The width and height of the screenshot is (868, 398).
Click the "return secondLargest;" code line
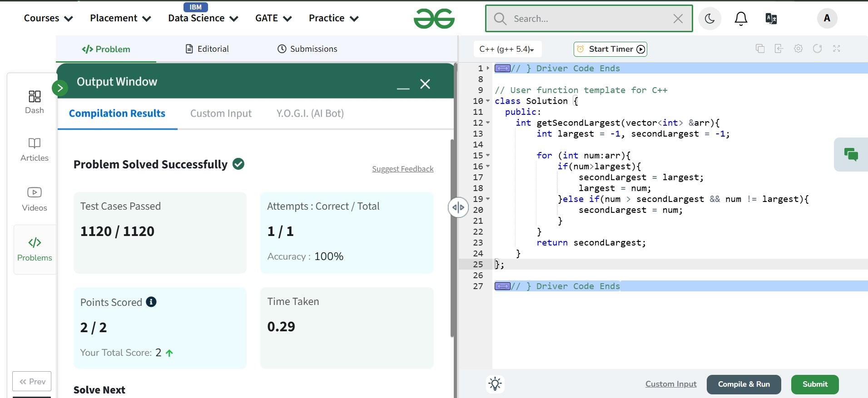(x=591, y=243)
